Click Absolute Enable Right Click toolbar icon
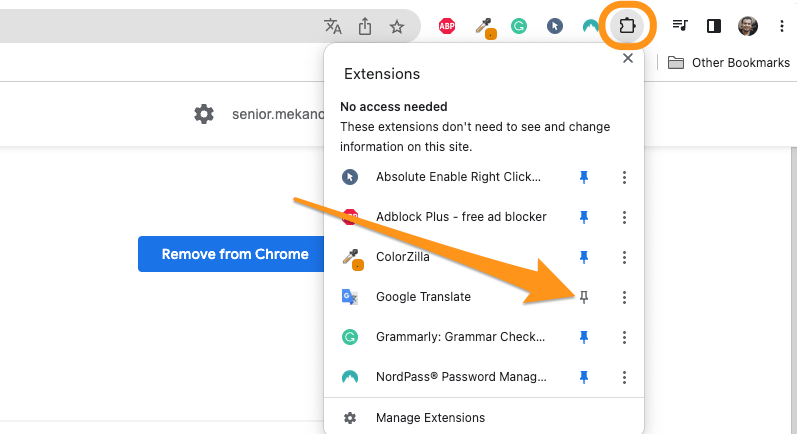This screenshot has height=434, width=797. (x=555, y=26)
